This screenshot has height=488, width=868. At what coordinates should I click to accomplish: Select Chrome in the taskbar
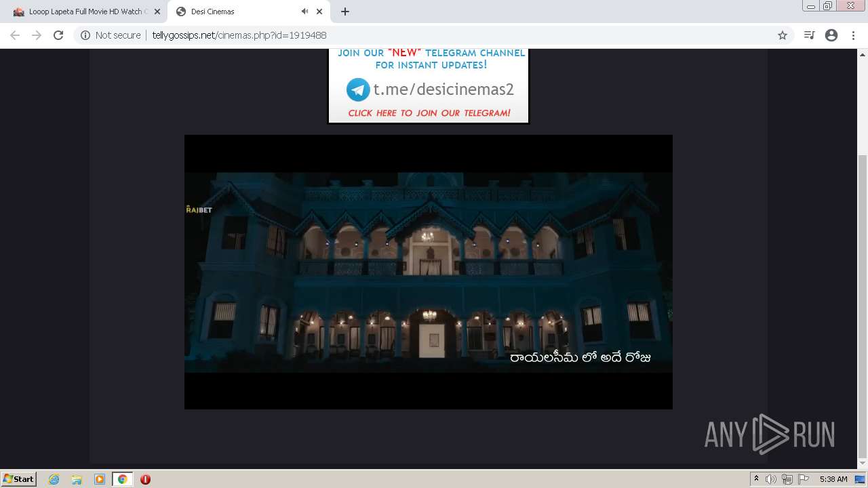click(x=123, y=479)
